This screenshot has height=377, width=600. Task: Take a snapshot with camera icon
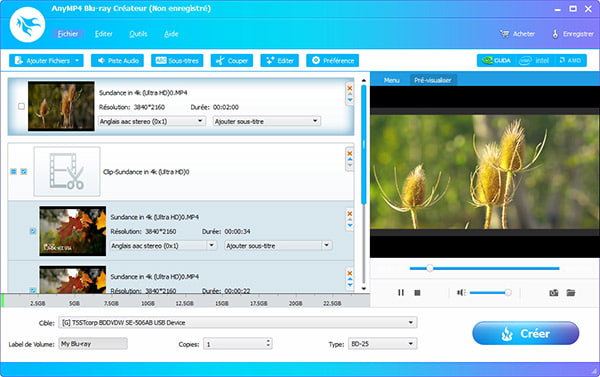point(554,293)
